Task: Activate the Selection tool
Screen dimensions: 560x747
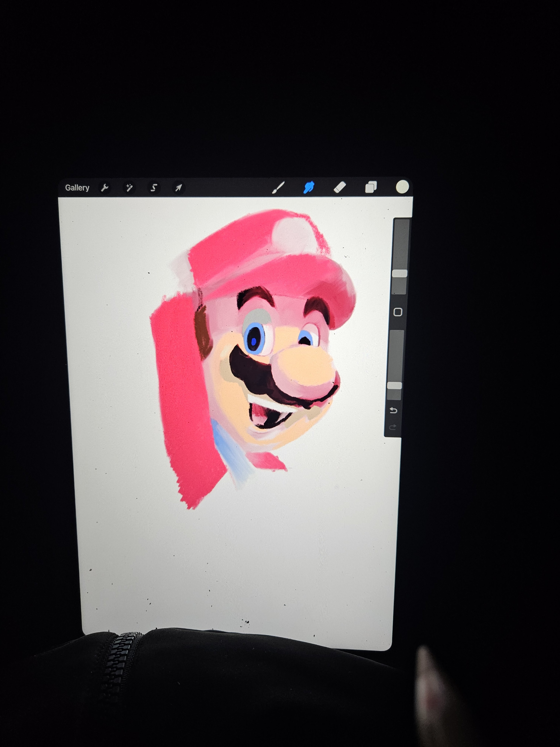Action: coord(154,188)
